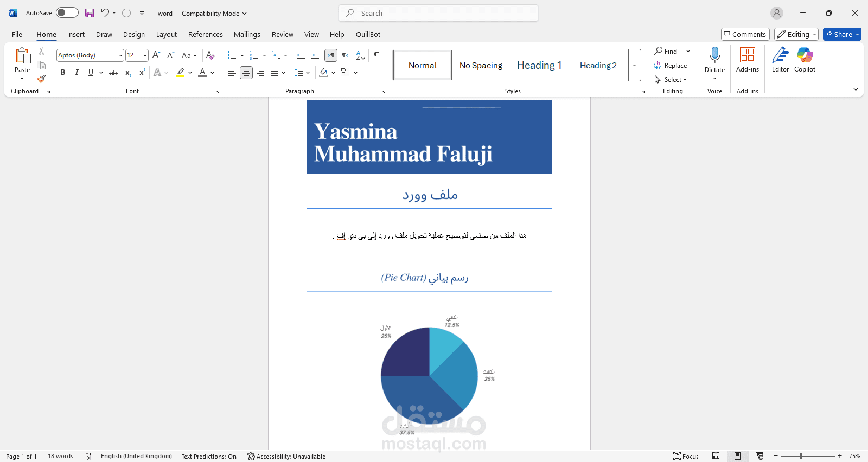The height and width of the screenshot is (462, 868).
Task: Click in the Search box
Action: pyautogui.click(x=438, y=13)
